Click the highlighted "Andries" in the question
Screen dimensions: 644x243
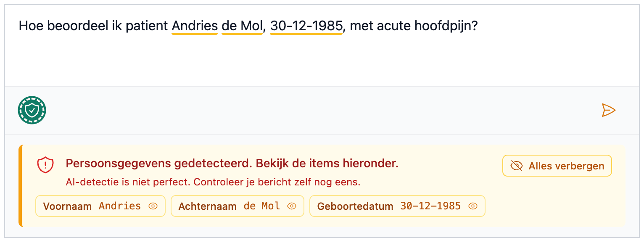194,26
